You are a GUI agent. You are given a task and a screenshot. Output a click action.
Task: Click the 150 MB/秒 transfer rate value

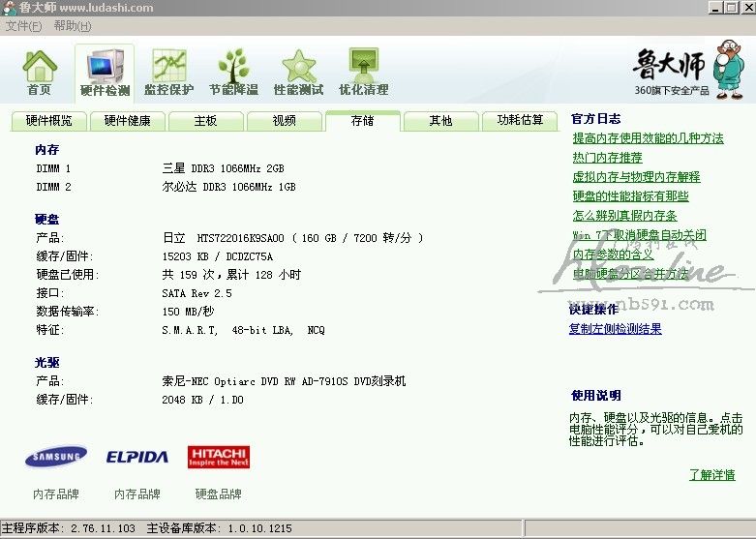188,312
